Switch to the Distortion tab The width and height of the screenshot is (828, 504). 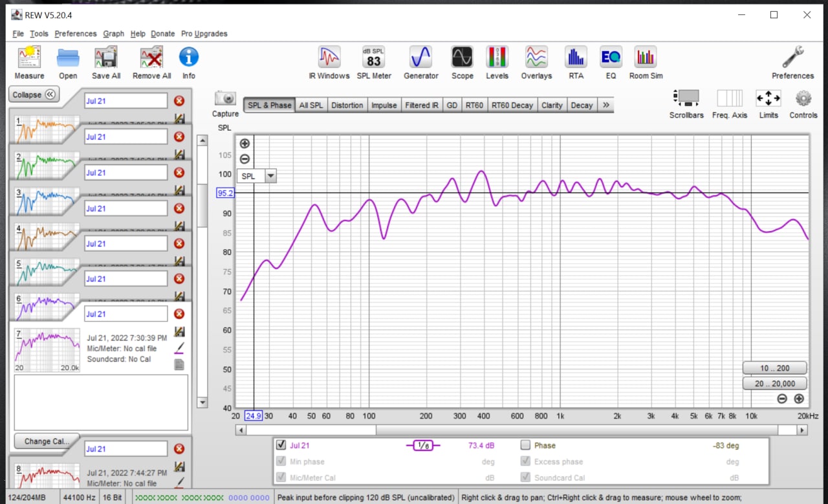[x=347, y=105]
